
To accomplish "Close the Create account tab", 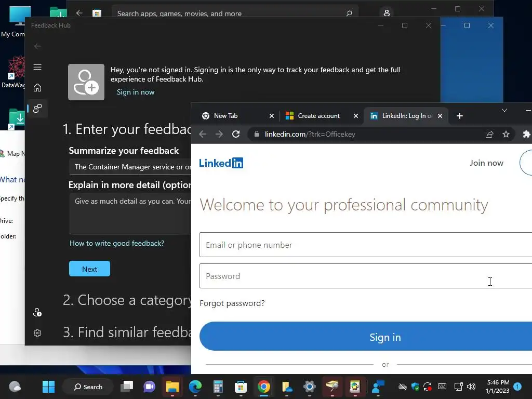I will [x=355, y=116].
